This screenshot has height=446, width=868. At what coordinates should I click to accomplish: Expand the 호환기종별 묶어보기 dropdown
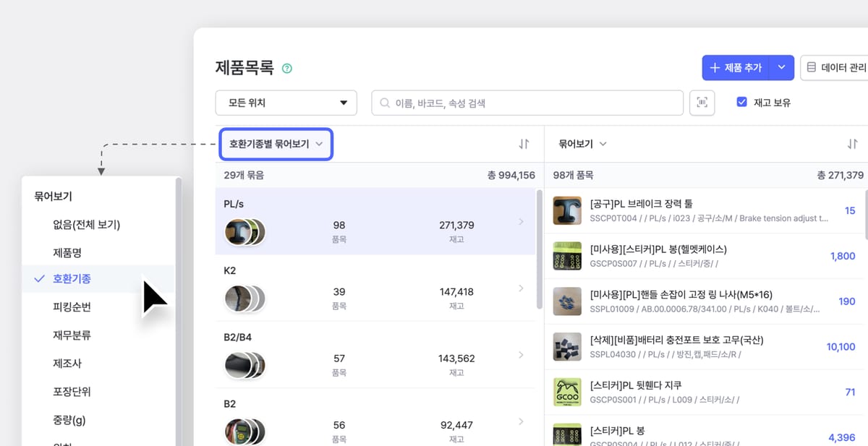point(276,144)
